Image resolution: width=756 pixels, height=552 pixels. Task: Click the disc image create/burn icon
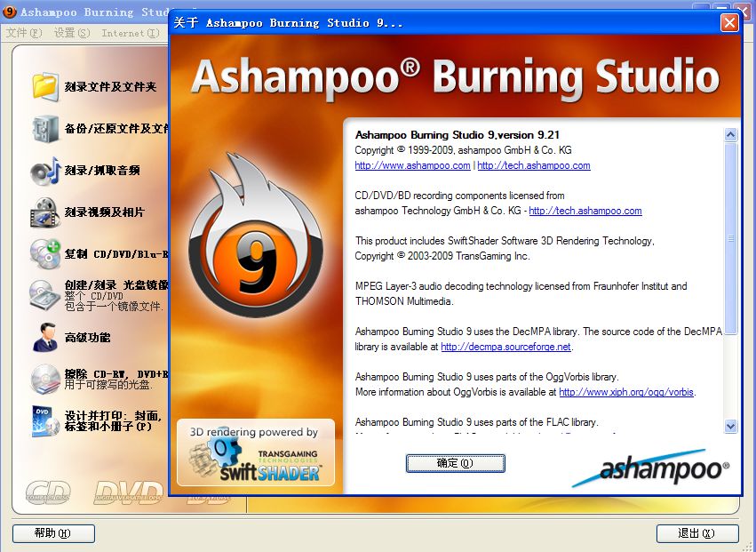(45, 295)
